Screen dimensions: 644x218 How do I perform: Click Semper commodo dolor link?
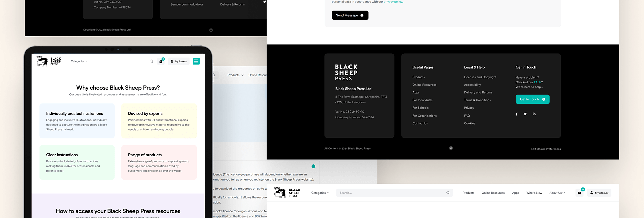click(187, 4)
